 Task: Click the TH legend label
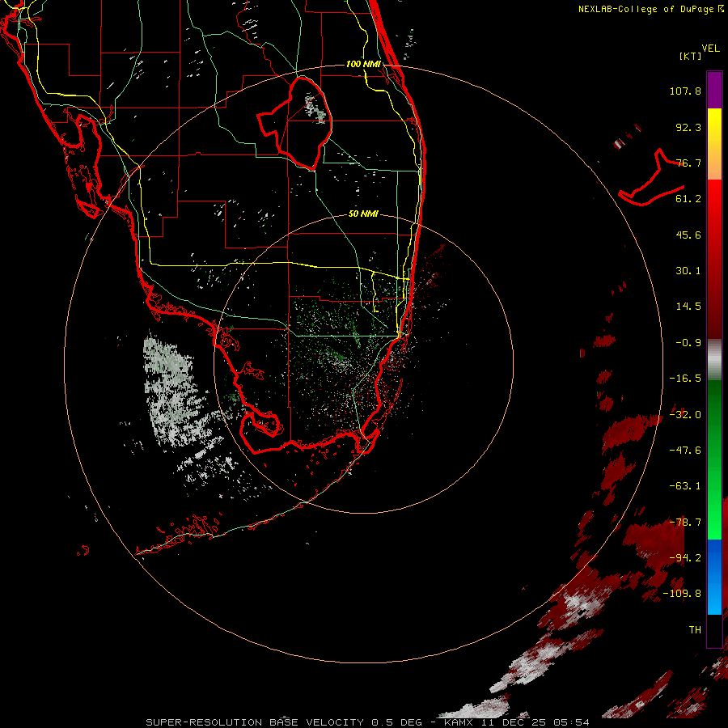(x=695, y=630)
